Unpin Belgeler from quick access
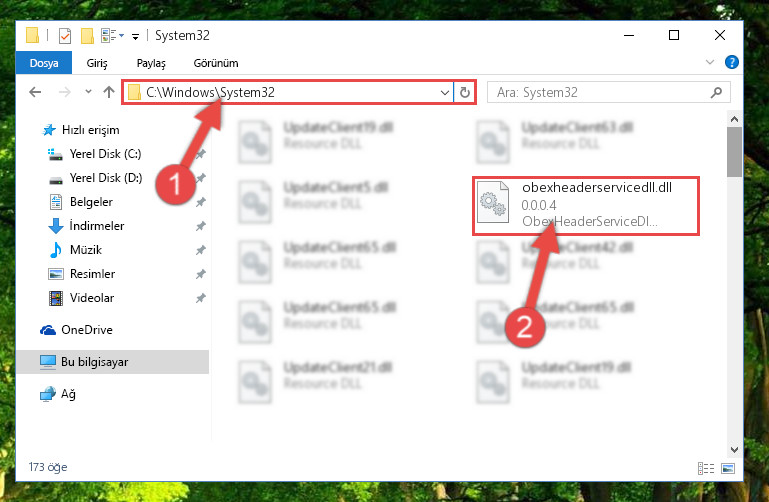 (201, 201)
